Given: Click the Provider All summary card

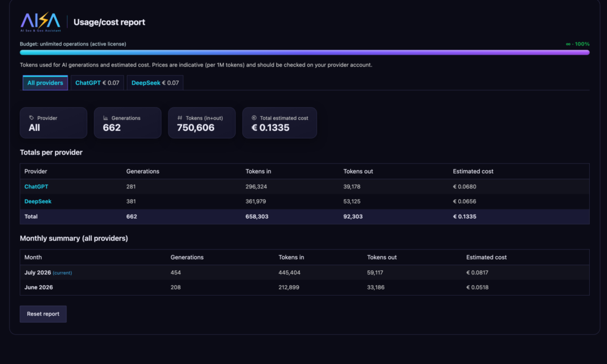Looking at the screenshot, I should (53, 123).
